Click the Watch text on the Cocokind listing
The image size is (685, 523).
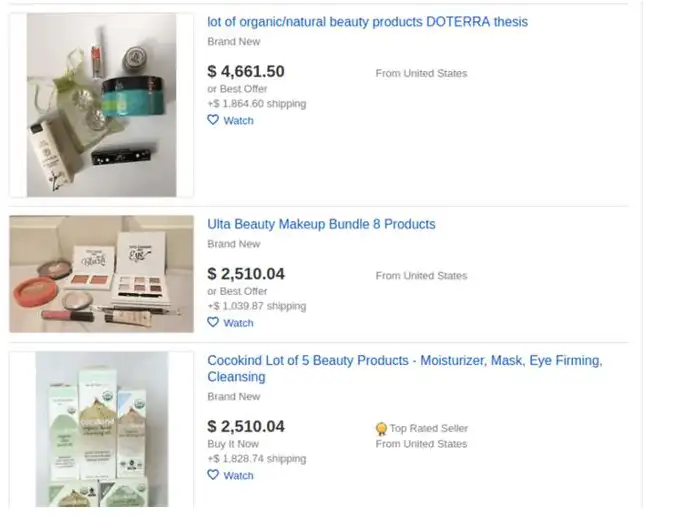(x=238, y=475)
